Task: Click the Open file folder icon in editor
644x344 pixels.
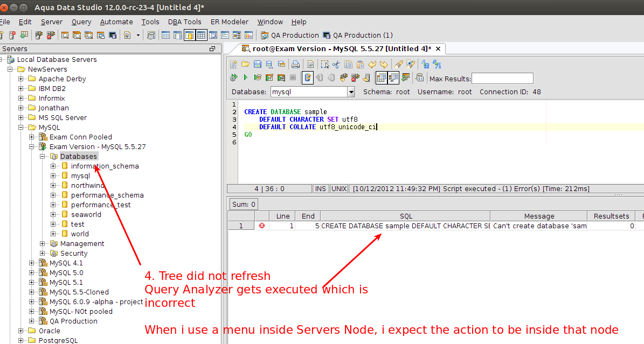Action: 245,65
